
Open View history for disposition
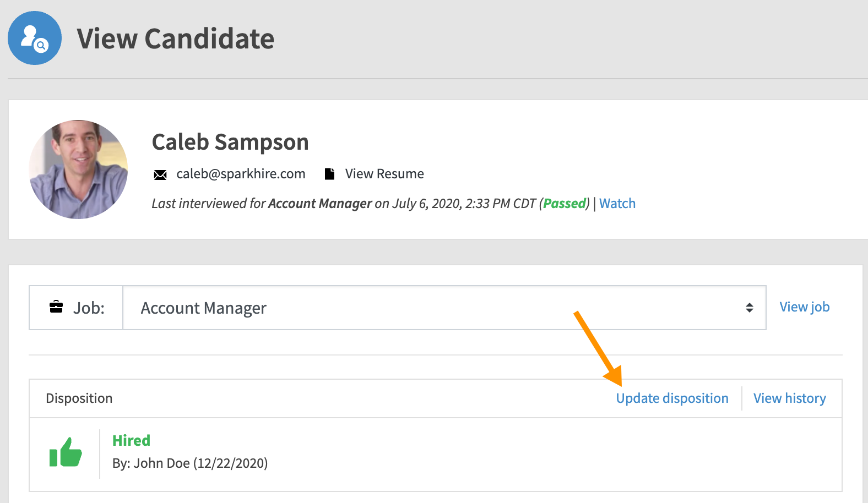(x=790, y=398)
